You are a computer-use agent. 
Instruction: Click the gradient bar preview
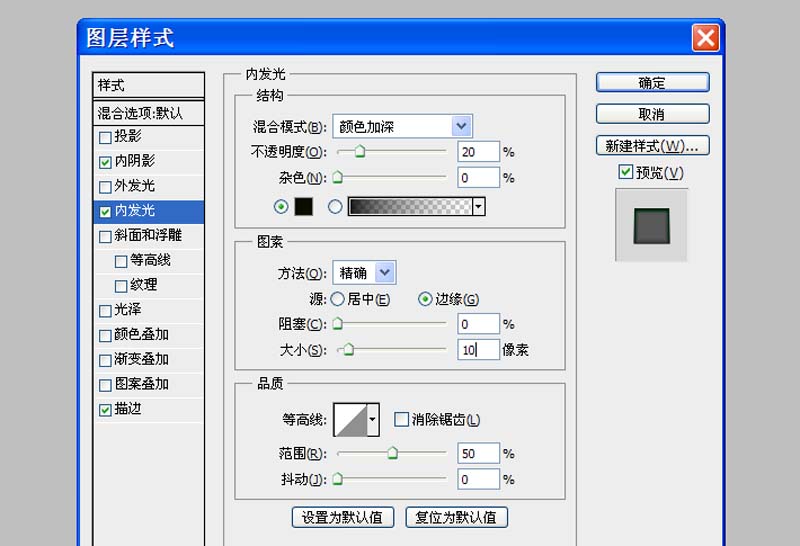[x=409, y=207]
